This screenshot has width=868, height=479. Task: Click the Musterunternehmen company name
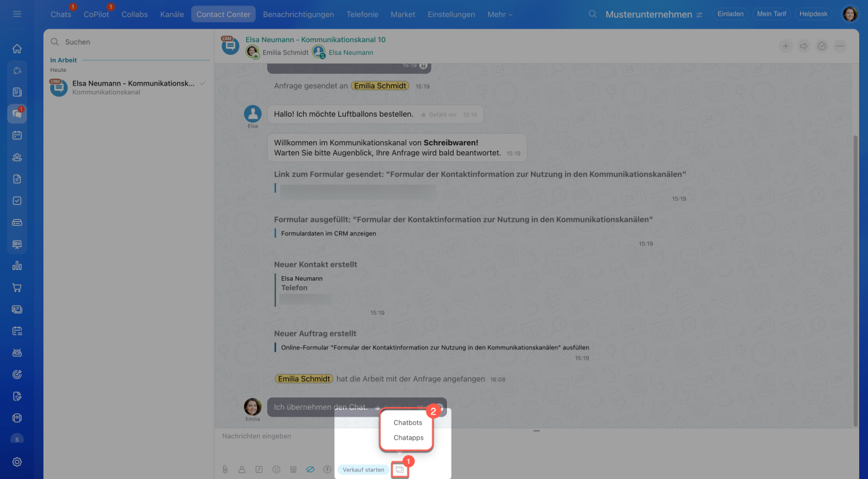649,14
